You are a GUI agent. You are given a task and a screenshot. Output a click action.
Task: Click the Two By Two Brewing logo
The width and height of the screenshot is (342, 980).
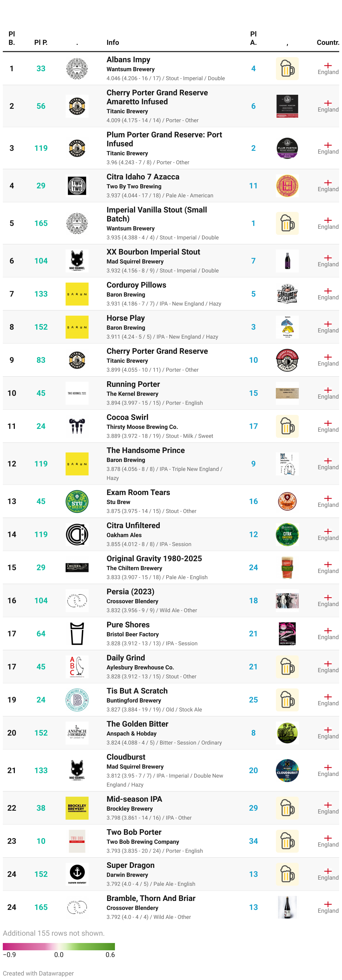tap(77, 186)
